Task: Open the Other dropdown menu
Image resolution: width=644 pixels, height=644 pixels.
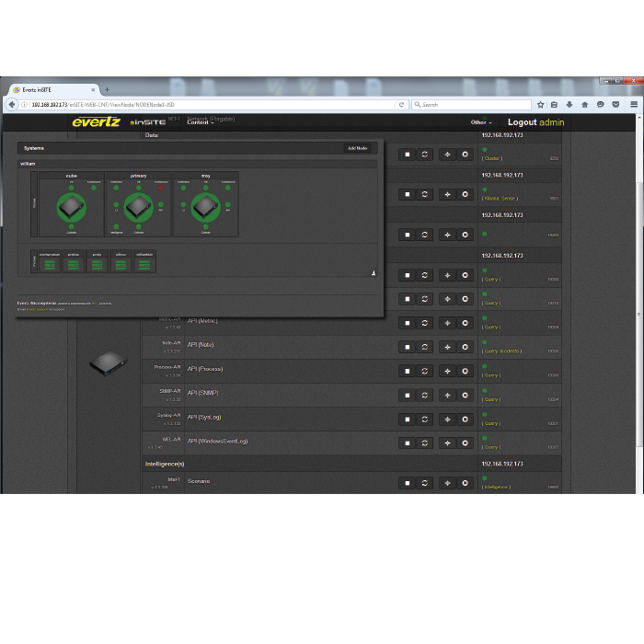Action: click(481, 122)
